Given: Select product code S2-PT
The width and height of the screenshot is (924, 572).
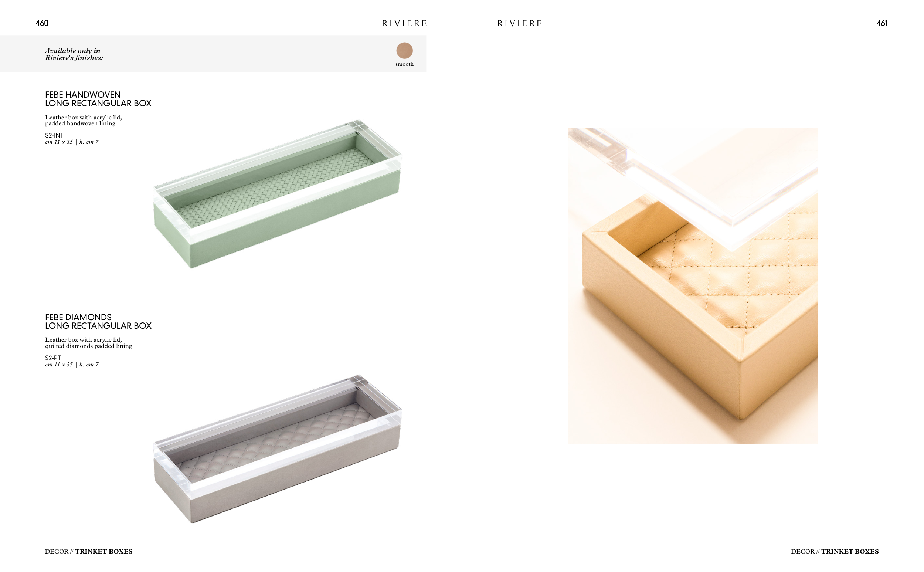Looking at the screenshot, I should (52, 358).
